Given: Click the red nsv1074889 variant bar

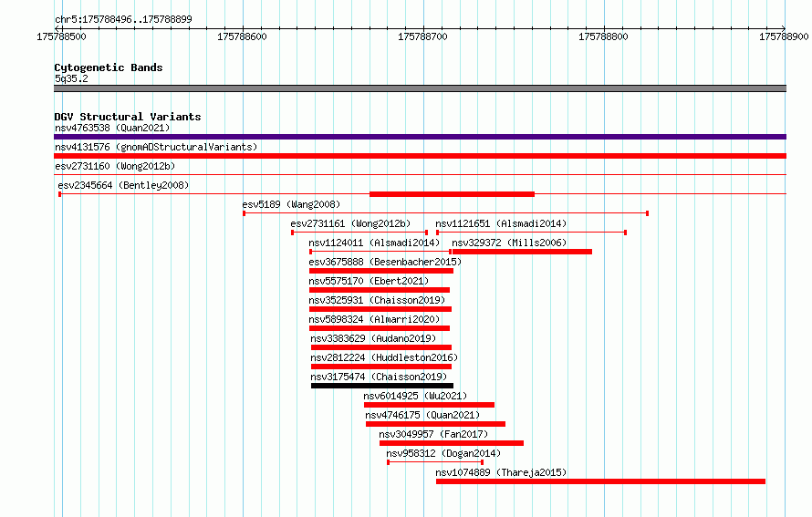Looking at the screenshot, I should (600, 481).
